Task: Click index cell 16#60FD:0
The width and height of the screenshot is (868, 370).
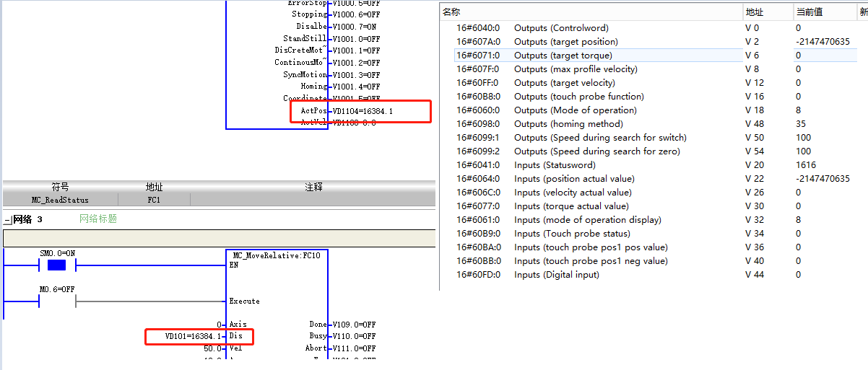Action: (477, 275)
